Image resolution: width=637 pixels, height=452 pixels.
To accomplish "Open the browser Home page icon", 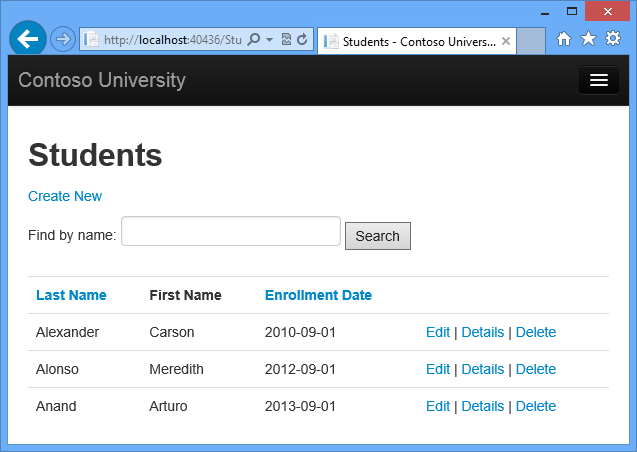I will coord(564,39).
